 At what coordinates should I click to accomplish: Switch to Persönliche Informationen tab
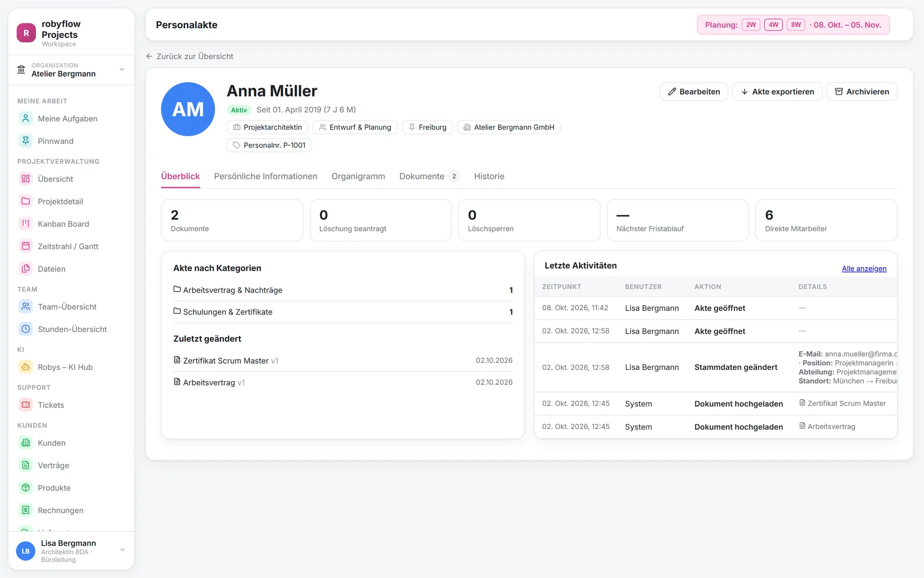tap(265, 176)
